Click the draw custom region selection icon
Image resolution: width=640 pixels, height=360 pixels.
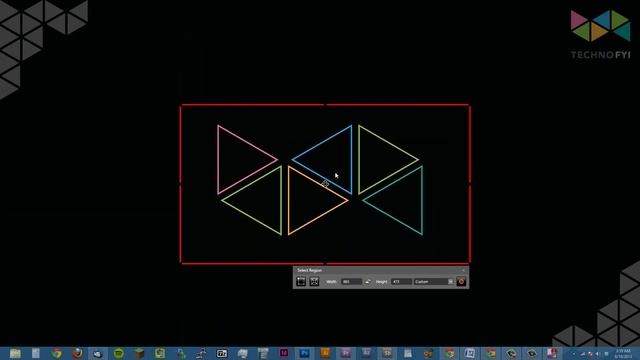(301, 282)
